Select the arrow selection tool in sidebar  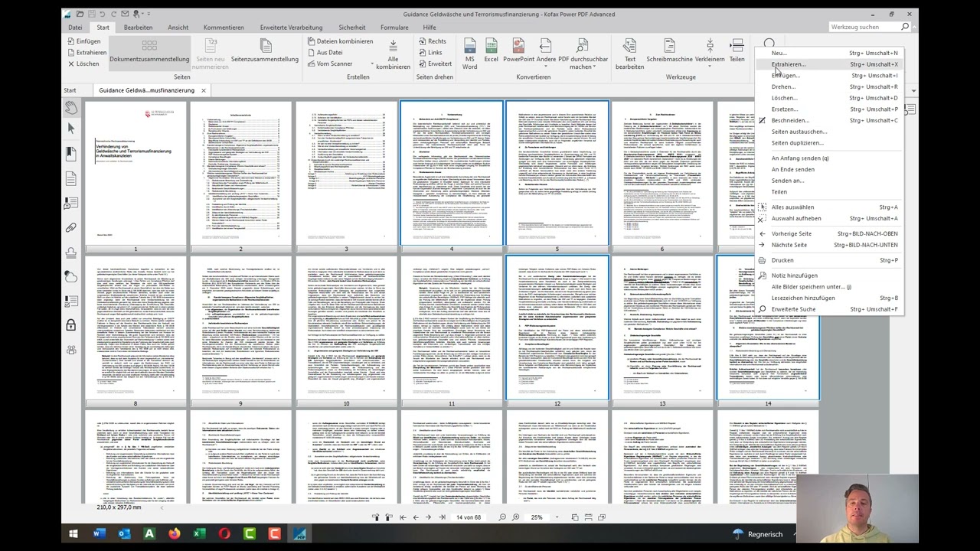pos(71,129)
